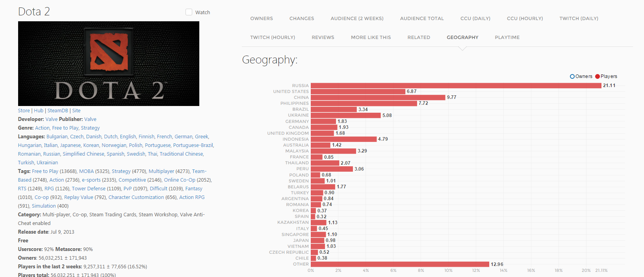Image resolution: width=644 pixels, height=277 pixels.
Task: Check the Watch checkbox
Action: point(189,12)
